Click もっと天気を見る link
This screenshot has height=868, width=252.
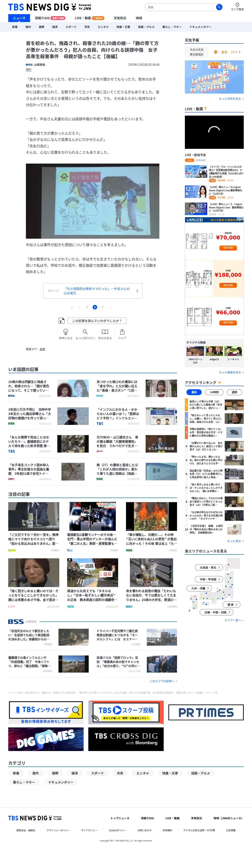(x=231, y=99)
